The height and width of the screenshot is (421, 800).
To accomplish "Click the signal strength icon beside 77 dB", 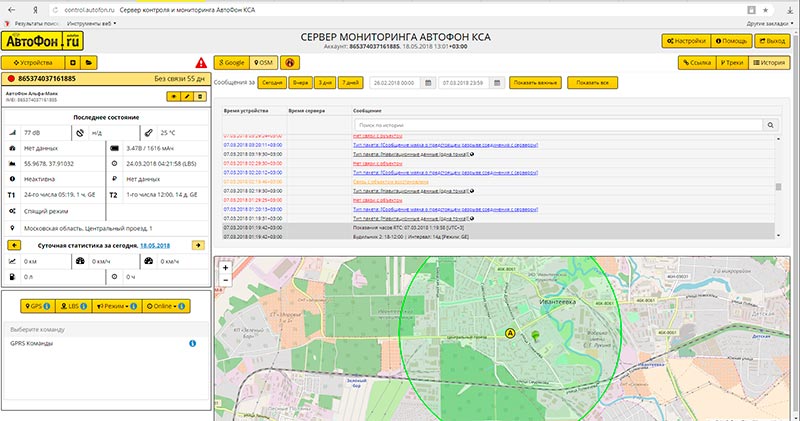I will (12, 133).
